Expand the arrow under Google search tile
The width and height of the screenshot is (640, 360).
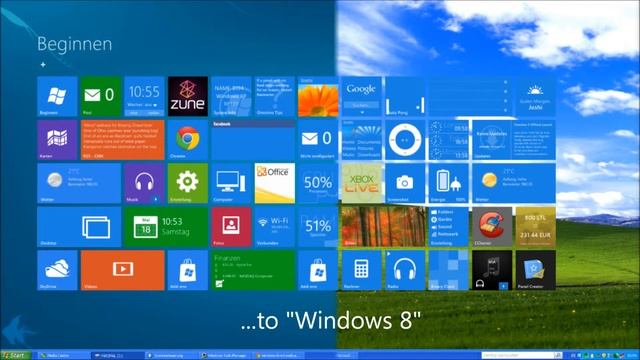[x=362, y=112]
